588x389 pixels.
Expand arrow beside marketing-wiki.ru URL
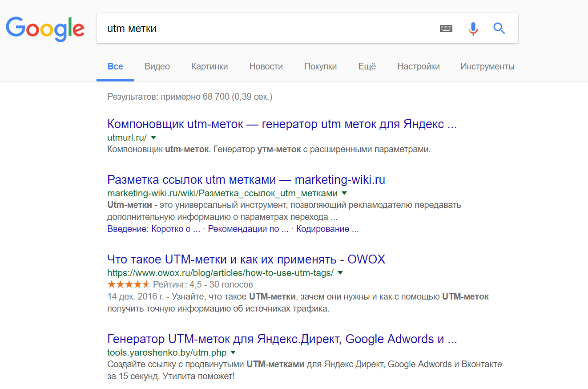click(344, 193)
